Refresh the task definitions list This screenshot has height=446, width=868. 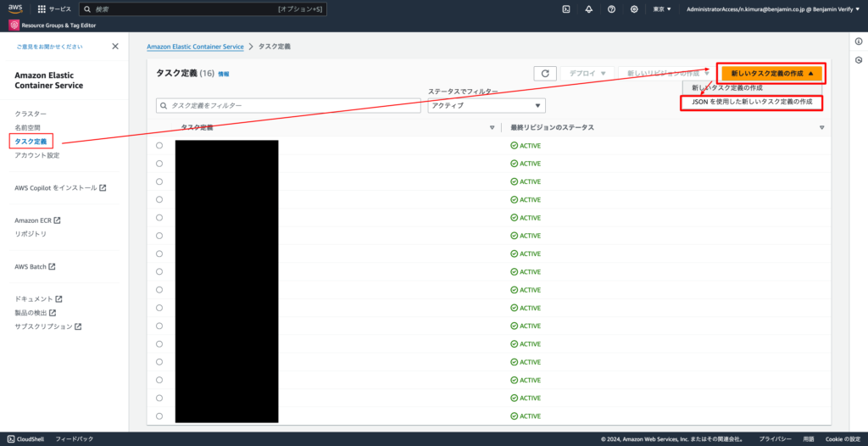pyautogui.click(x=545, y=73)
